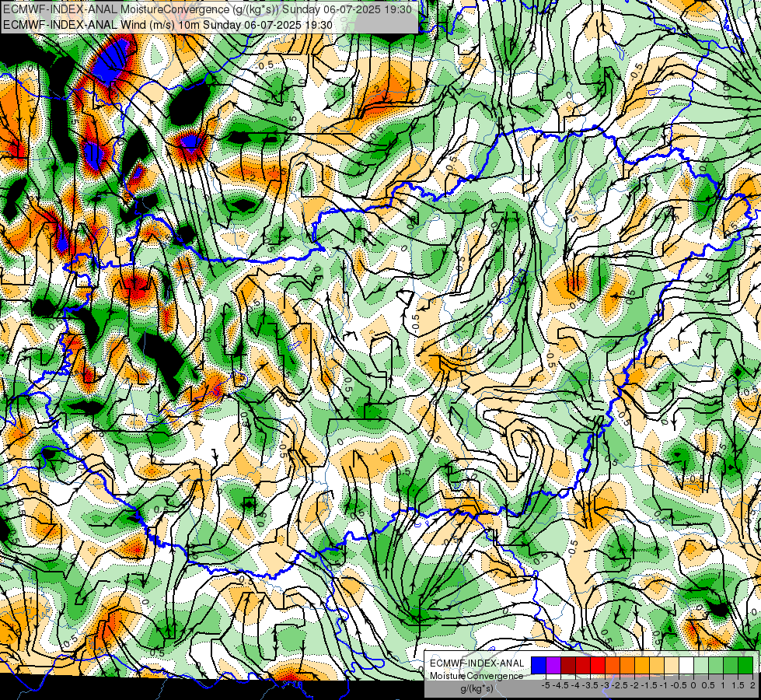Pick the light green swatch between 0.5 and 1
This screenshot has width=761, height=700.
716,666
